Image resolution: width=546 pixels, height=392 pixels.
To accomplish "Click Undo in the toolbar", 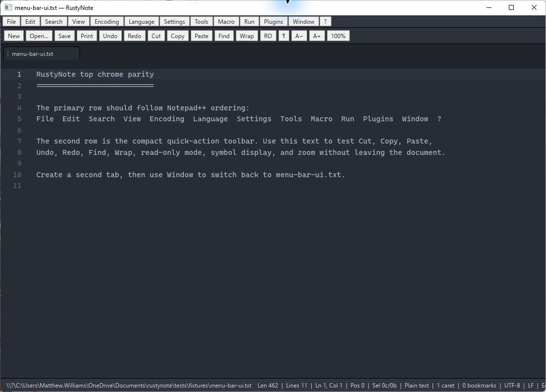I will pyautogui.click(x=110, y=36).
